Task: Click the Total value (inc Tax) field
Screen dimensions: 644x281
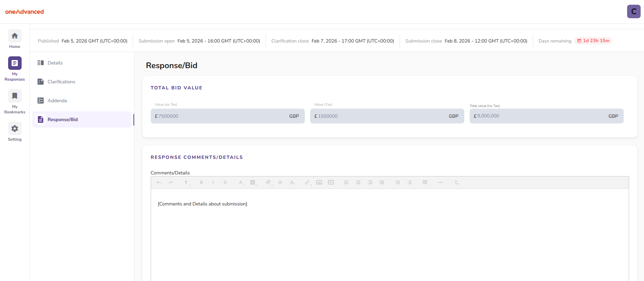Action: 547,116
